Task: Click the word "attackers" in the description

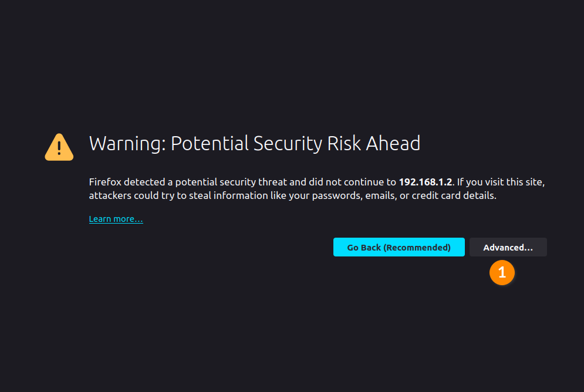Action: point(110,196)
